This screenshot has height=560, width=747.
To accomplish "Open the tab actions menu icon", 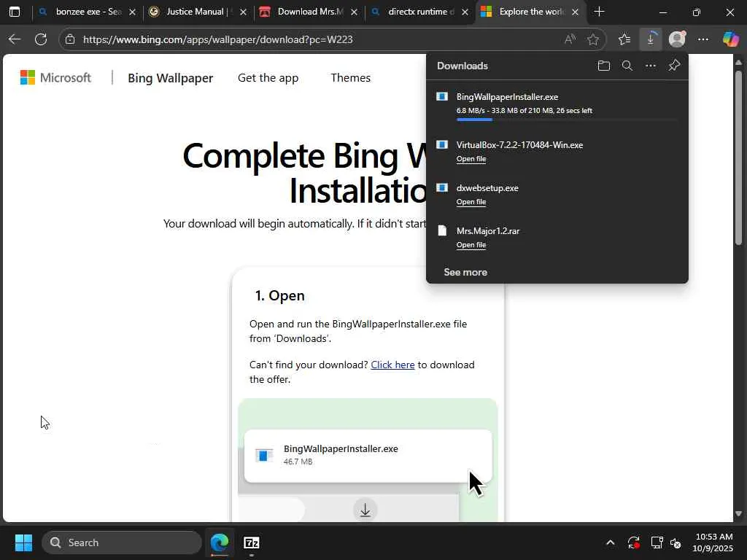I will click(x=15, y=12).
